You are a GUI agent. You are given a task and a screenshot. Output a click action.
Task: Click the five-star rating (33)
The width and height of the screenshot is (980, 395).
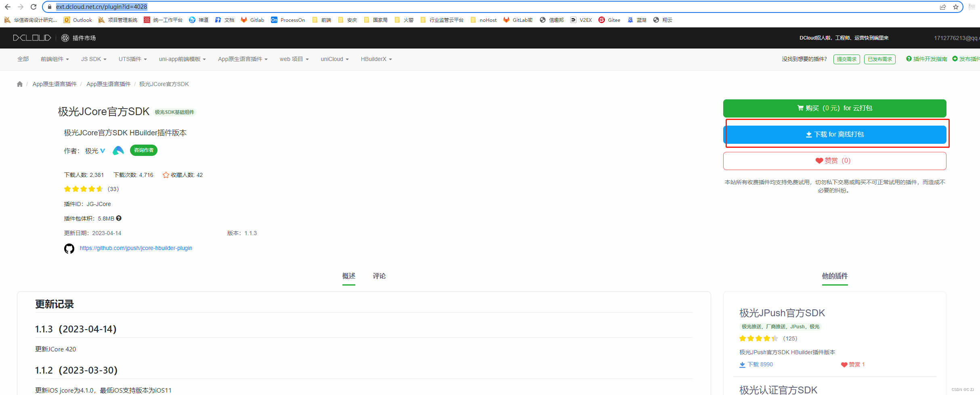(91, 189)
